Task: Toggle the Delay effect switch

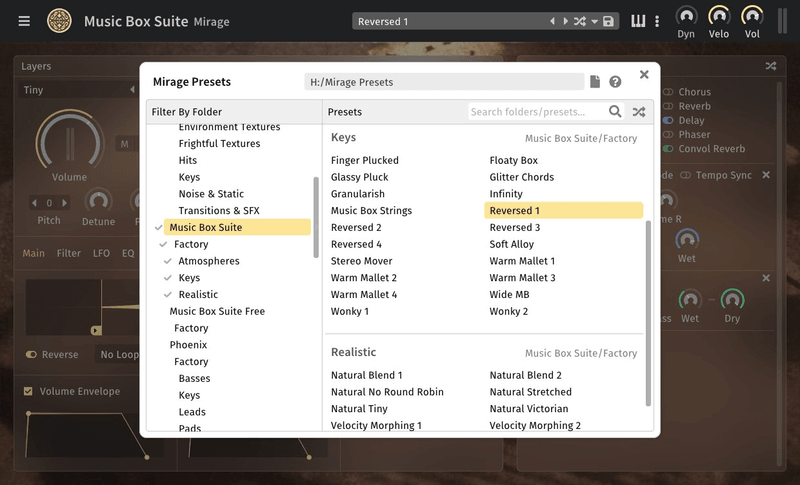Action: 668,121
